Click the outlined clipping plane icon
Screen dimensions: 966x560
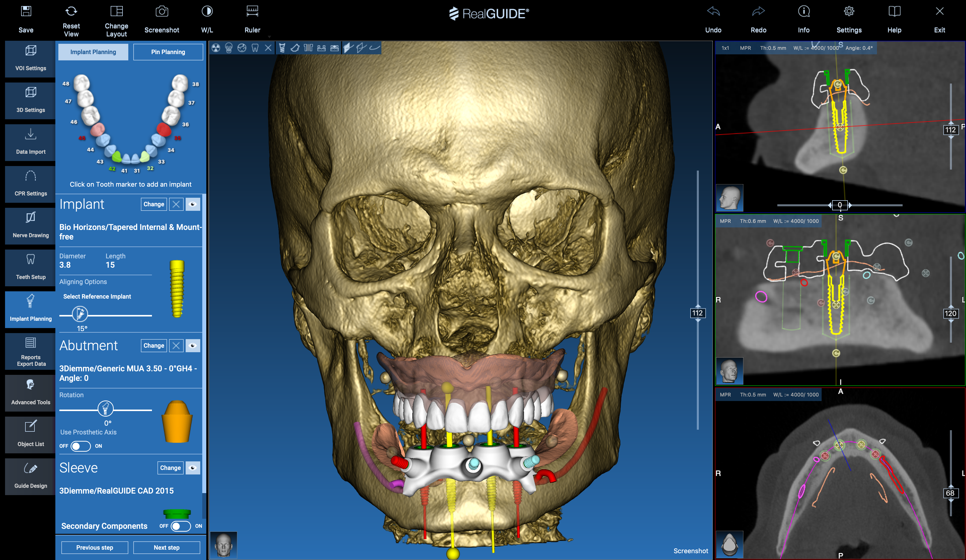tap(361, 48)
